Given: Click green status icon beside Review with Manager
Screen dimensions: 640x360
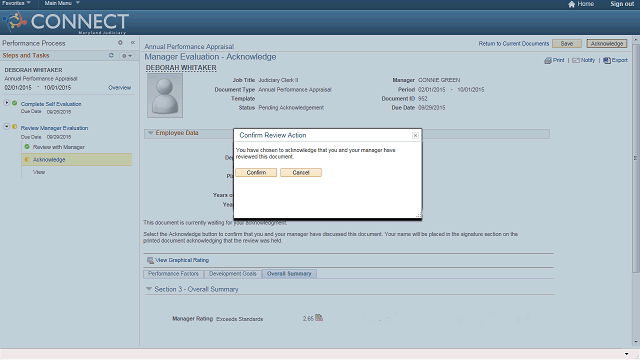Looking at the screenshot, I should (x=27, y=147).
